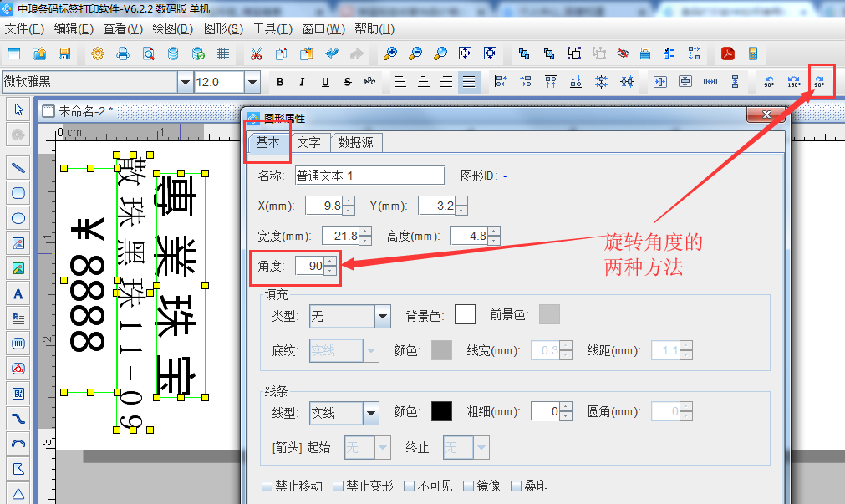Click the printer icon in toolbar
The image size is (845, 504).
123,54
